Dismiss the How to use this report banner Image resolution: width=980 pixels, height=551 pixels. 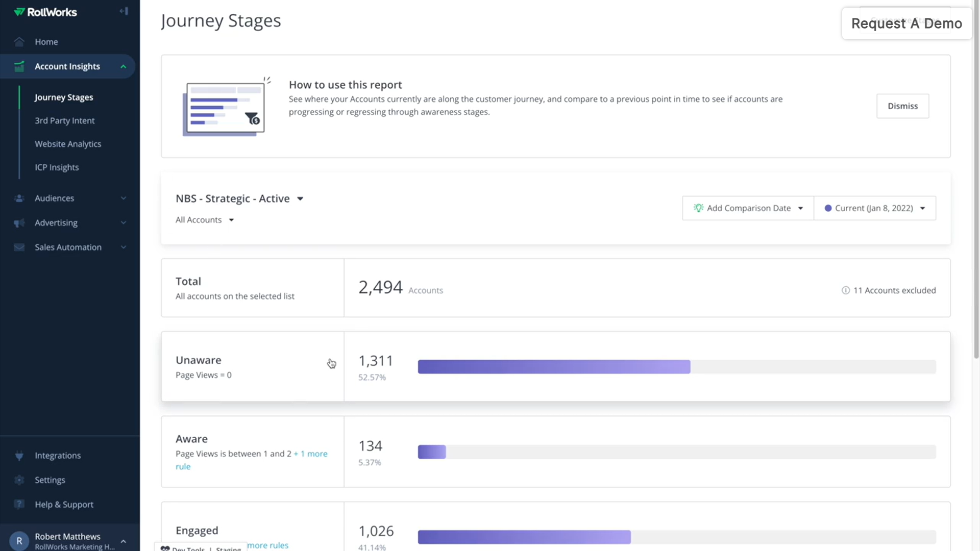click(x=902, y=106)
